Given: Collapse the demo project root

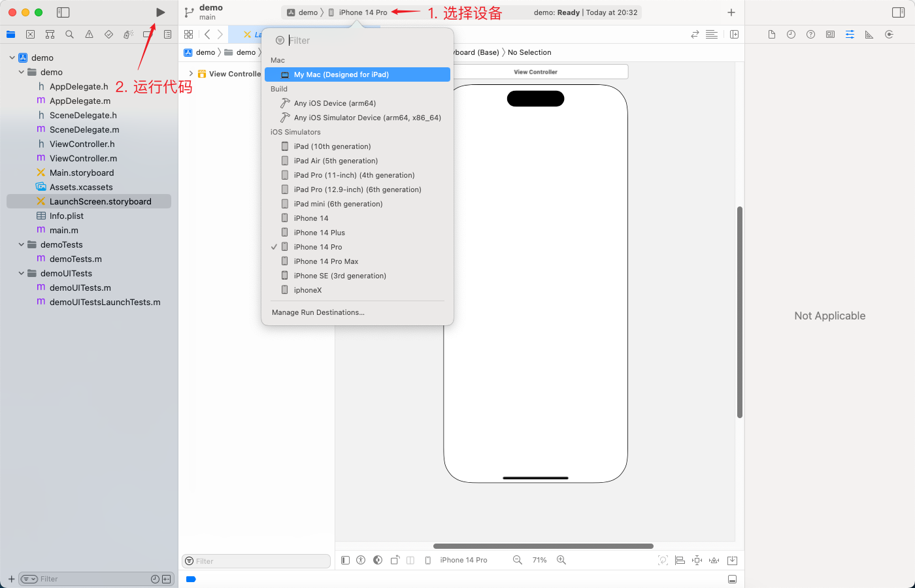Looking at the screenshot, I should point(12,57).
